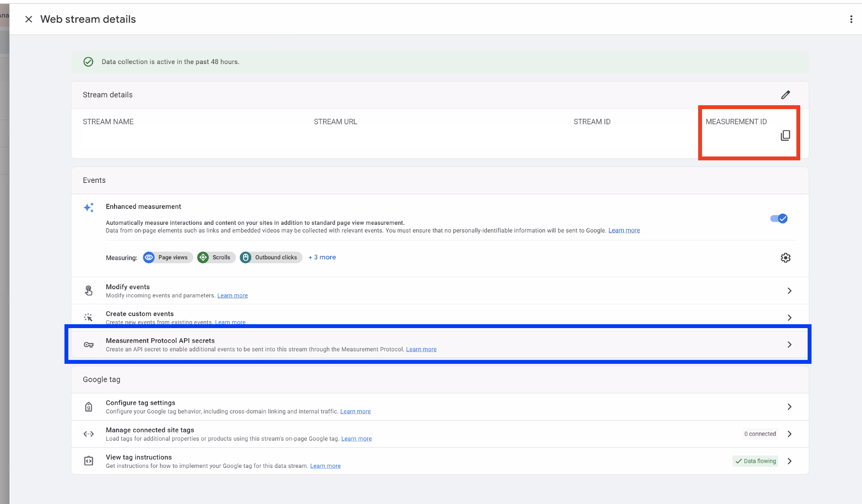
Task: Select the Outbound clicks chip
Action: [x=271, y=257]
